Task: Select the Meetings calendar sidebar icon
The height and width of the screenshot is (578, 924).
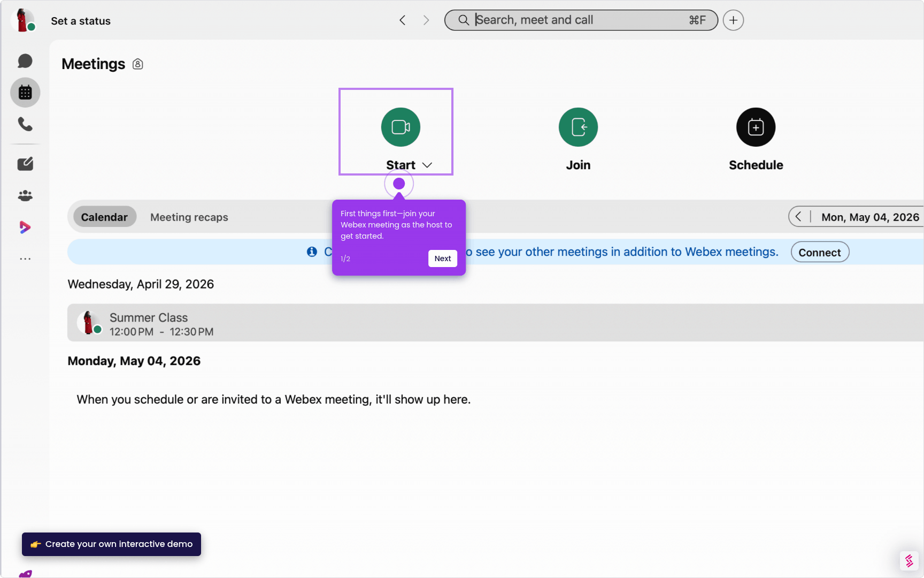Action: [25, 93]
